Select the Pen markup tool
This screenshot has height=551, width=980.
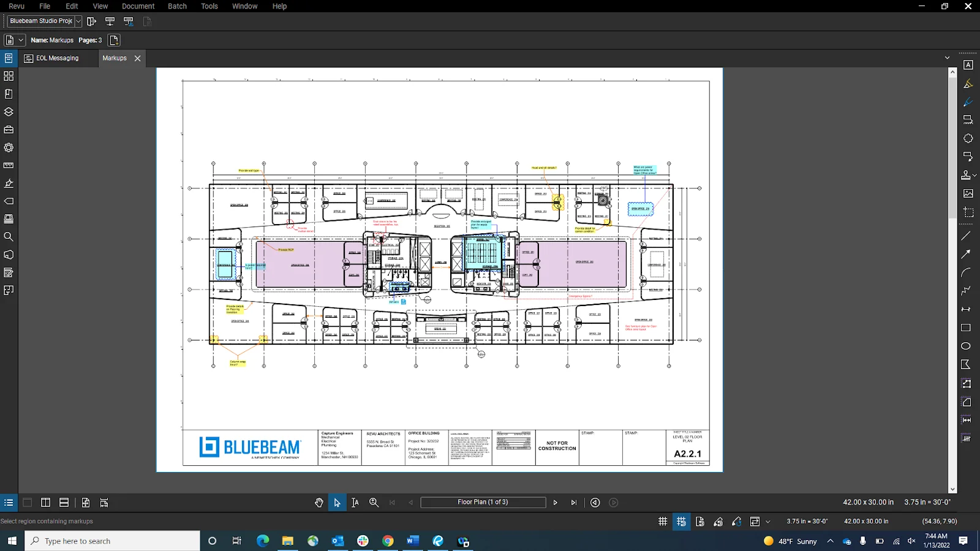pyautogui.click(x=968, y=102)
